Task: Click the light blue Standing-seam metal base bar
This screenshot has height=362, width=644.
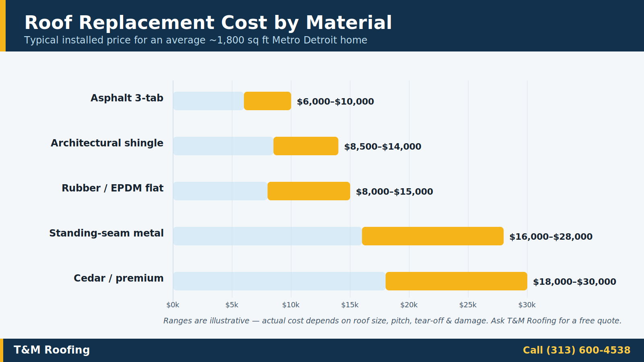Action: [268, 236]
